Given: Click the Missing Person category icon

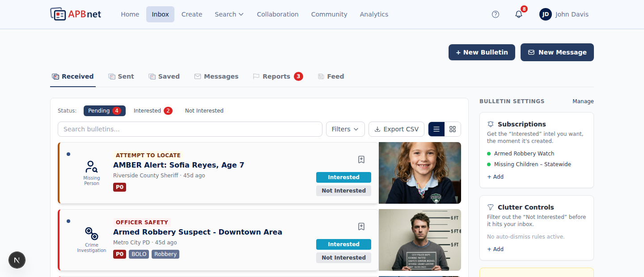Looking at the screenshot, I should tap(92, 167).
